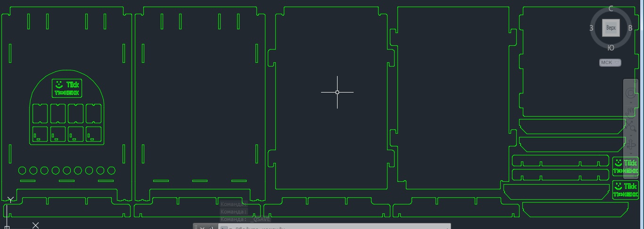Grab the command line drag handle grip
This screenshot has height=229, width=644.
coord(196,227)
